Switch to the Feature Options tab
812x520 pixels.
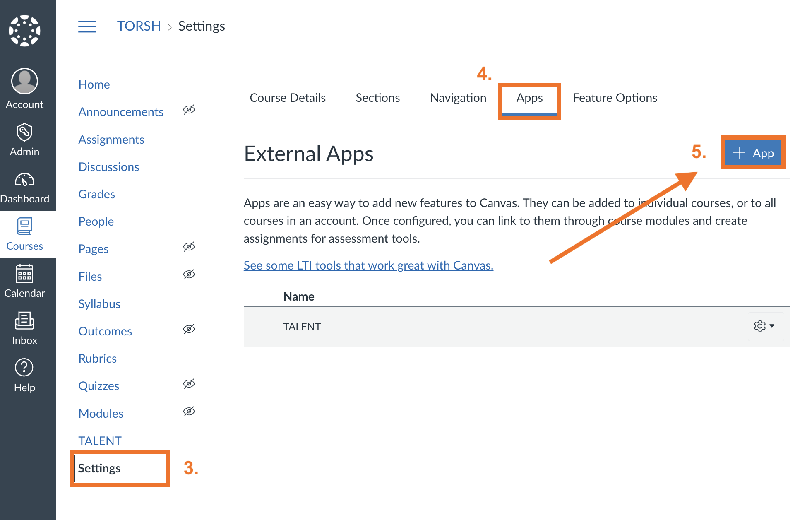pos(615,98)
